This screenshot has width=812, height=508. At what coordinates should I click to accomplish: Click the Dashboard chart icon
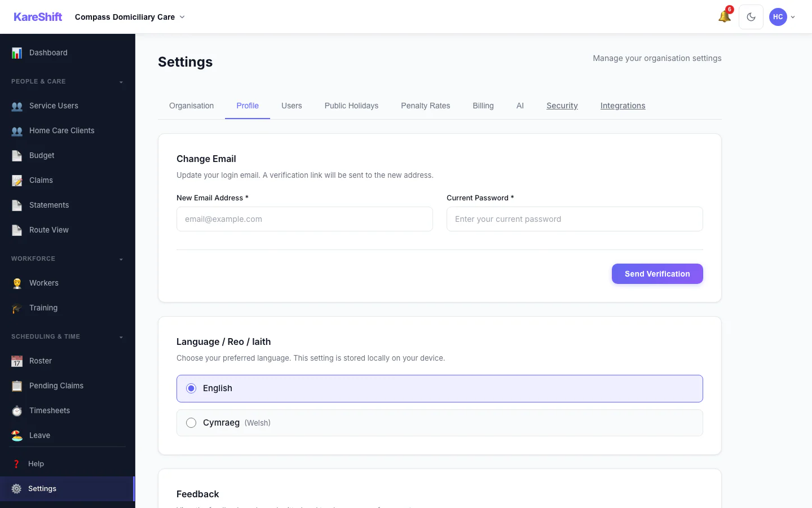click(x=17, y=52)
